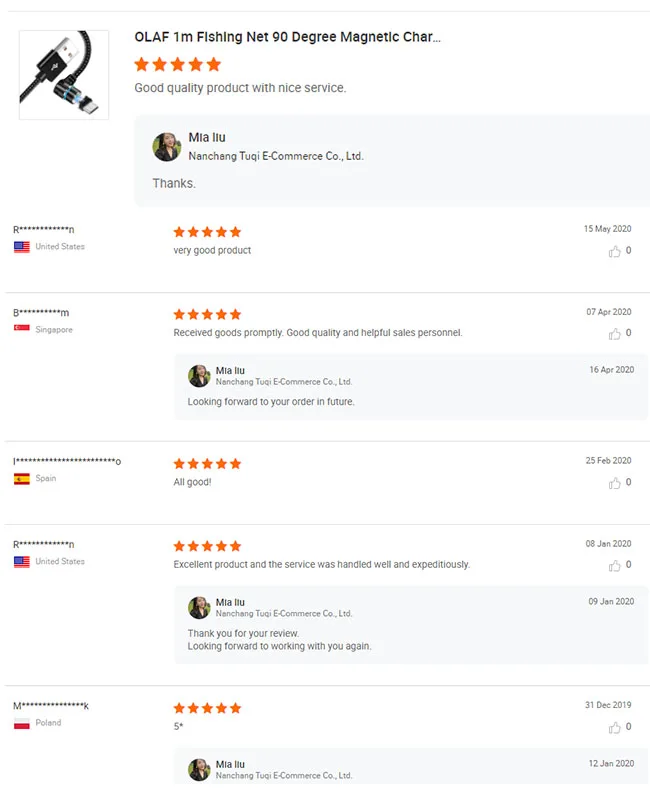Click Mia liu's avatar in the top reply
650x800 pixels.
(166, 147)
